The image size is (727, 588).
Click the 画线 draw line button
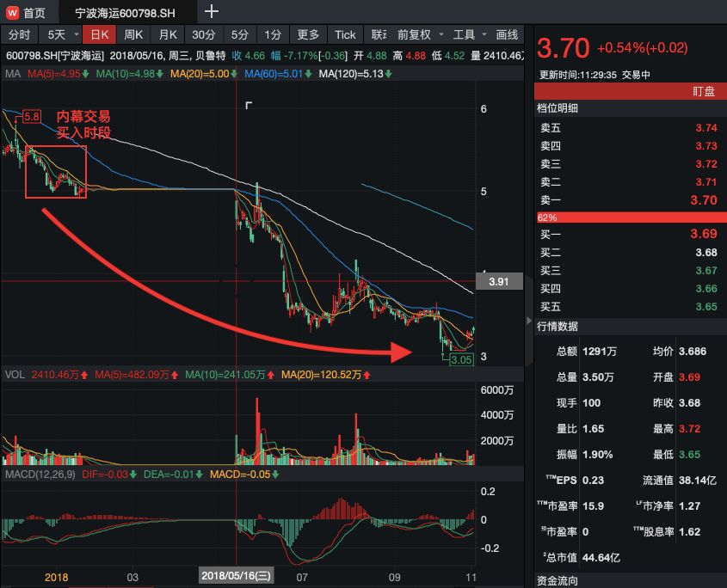(507, 34)
